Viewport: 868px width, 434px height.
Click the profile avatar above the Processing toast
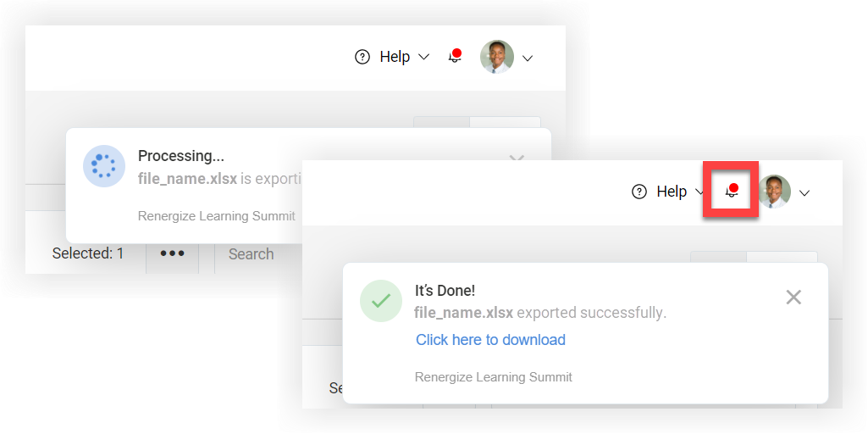[x=497, y=57]
